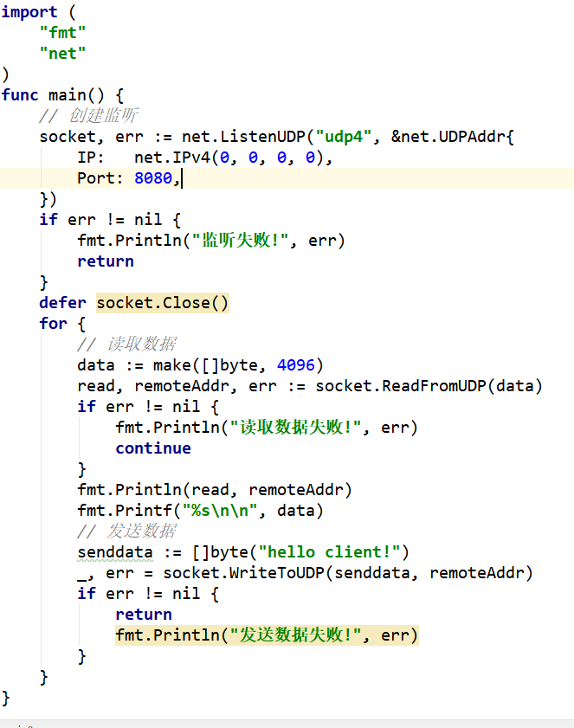Click the "读取数据失败!" string
This screenshot has height=728, width=574.
tap(296, 427)
